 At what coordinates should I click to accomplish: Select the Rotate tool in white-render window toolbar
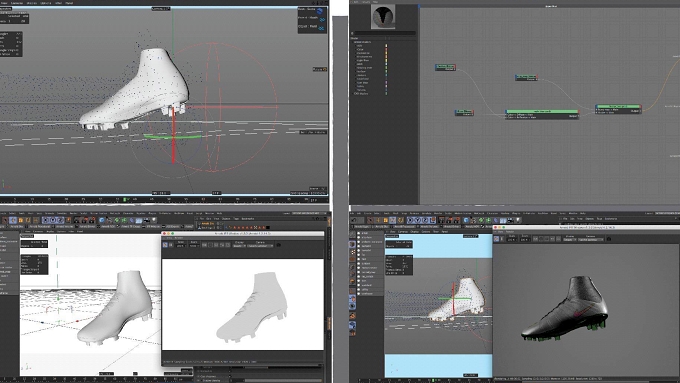point(28,220)
